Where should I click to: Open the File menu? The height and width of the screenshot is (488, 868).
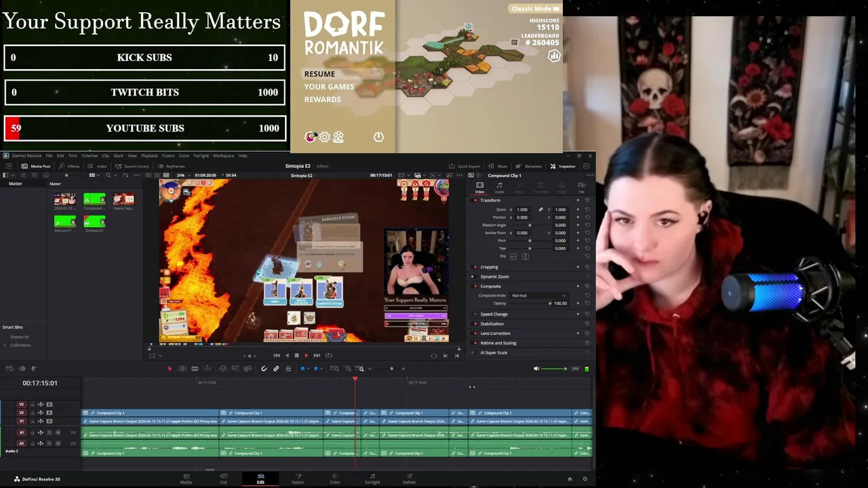point(49,156)
